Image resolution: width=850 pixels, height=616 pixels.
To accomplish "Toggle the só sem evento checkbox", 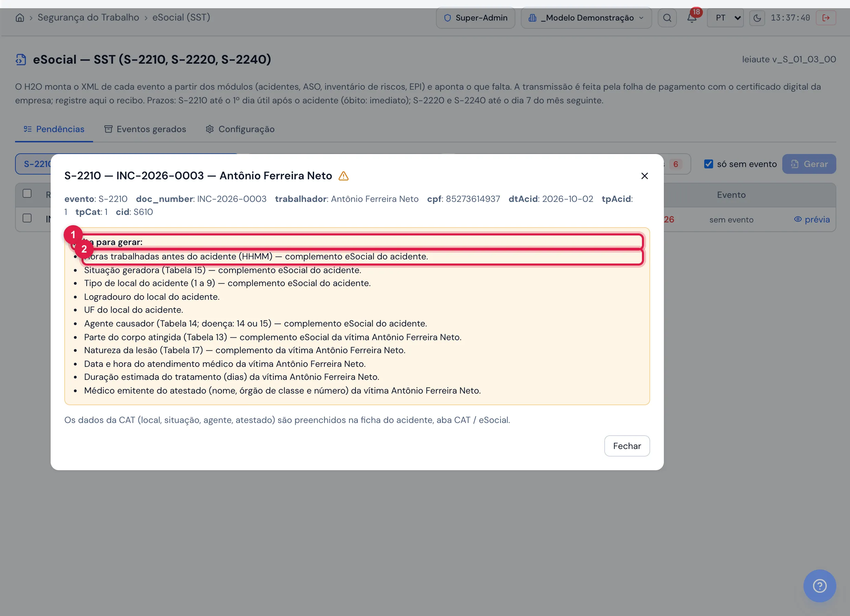I will [x=708, y=164].
